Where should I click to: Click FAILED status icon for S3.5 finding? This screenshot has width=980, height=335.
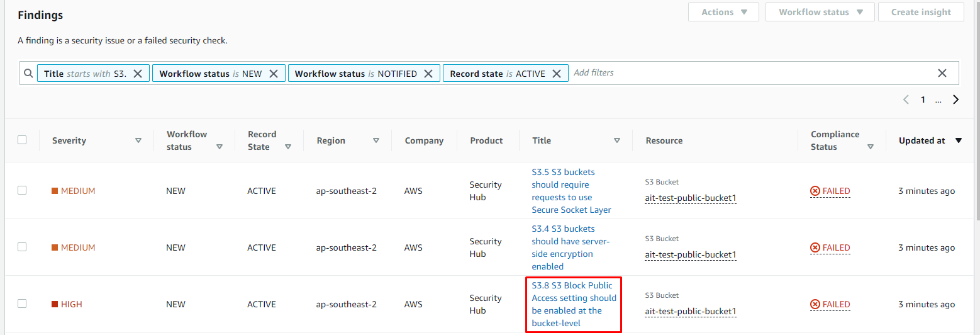815,191
